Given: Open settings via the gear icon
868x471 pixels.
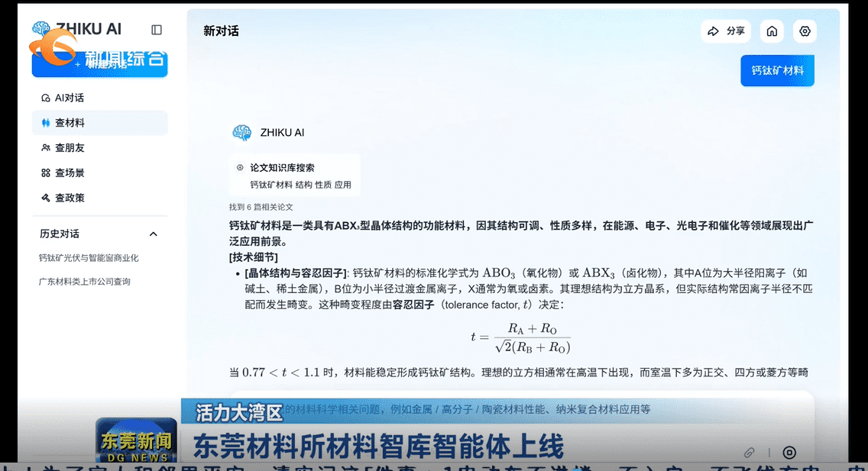Looking at the screenshot, I should 805,31.
